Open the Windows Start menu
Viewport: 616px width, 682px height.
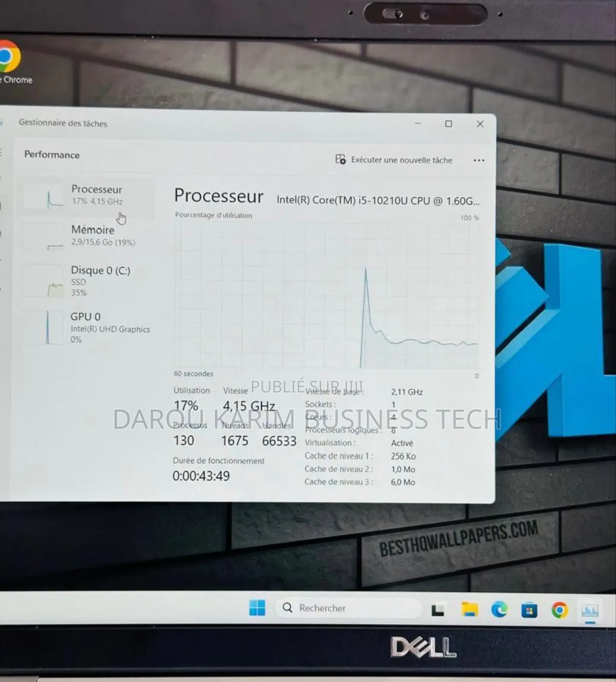pyautogui.click(x=257, y=608)
